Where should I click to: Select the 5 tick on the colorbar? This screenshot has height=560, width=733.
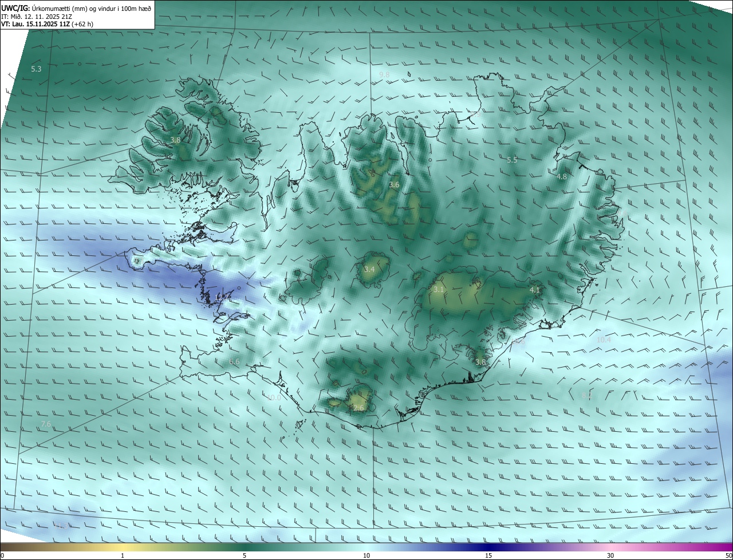click(245, 555)
